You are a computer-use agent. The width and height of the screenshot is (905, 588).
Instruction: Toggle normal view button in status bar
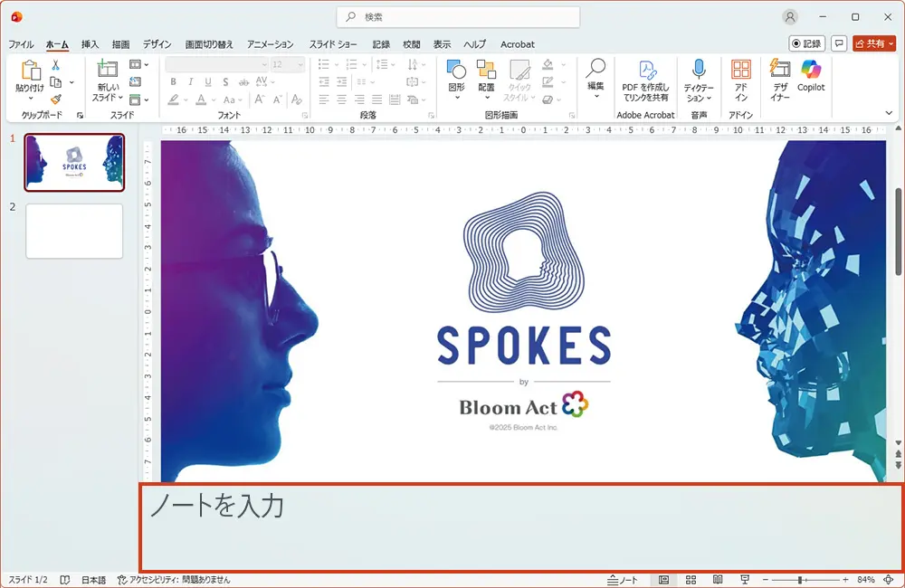tap(663, 580)
